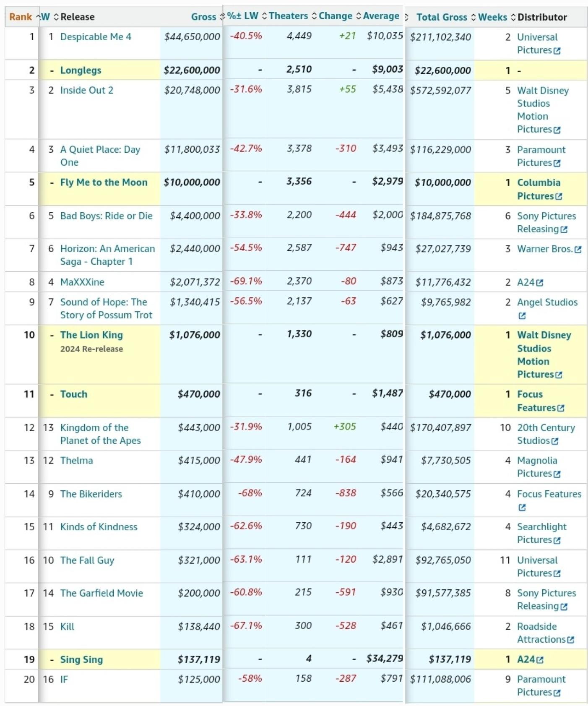
Task: Click external-link icon for Despicable Me 4 distributor
Action: point(557,51)
